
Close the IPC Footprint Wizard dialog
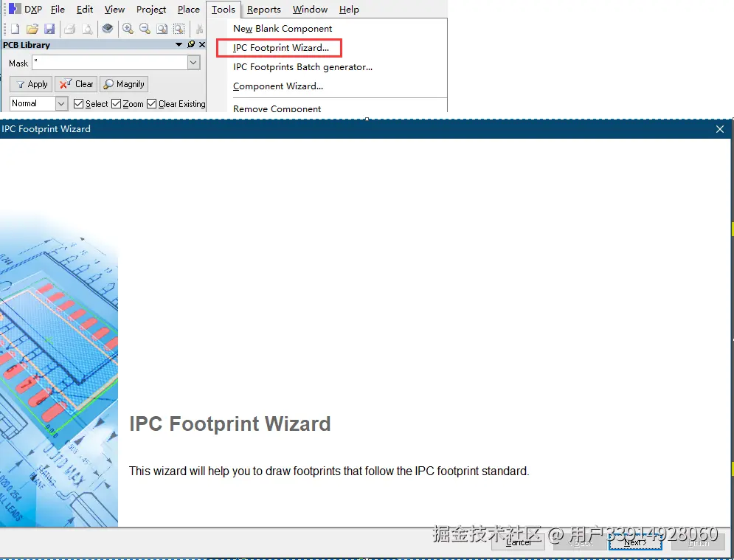720,129
